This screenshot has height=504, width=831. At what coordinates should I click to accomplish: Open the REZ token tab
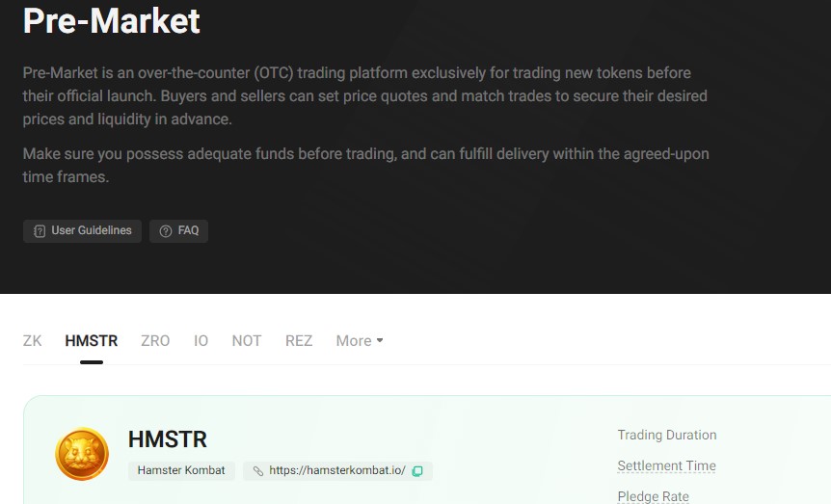pos(299,341)
